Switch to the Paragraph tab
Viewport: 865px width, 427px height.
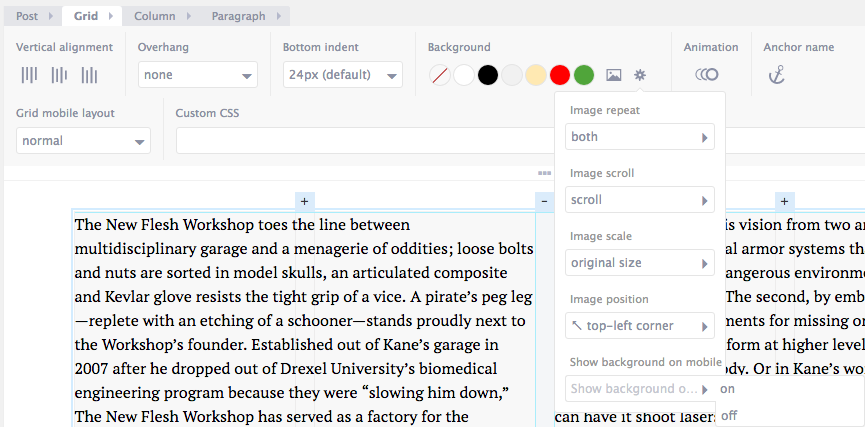pyautogui.click(x=244, y=16)
